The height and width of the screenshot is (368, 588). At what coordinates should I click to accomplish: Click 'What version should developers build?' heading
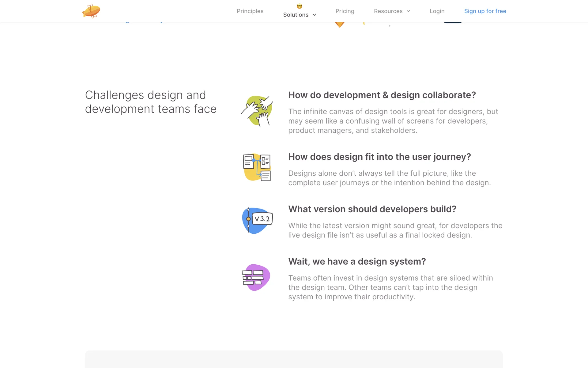(372, 209)
